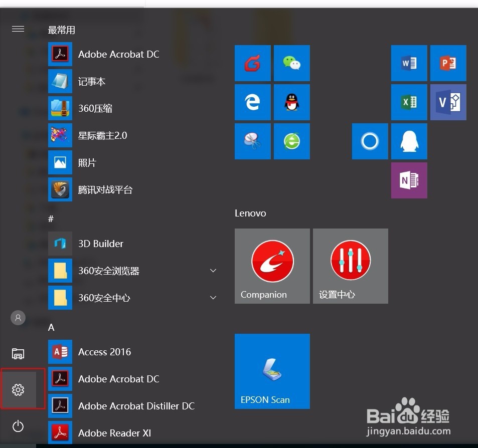Open 照片 Photos app
The width and height of the screenshot is (478, 448).
tap(133, 162)
